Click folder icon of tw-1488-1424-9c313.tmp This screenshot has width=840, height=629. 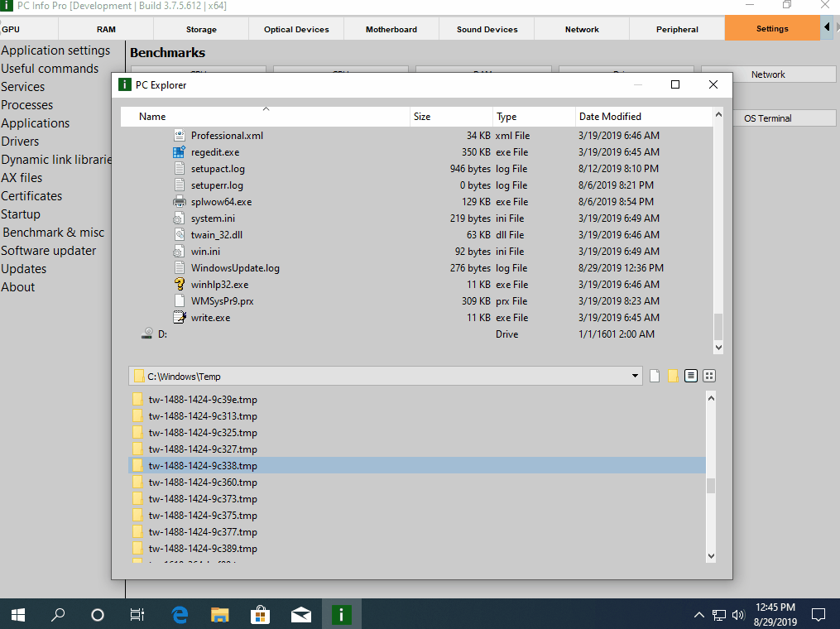pyautogui.click(x=137, y=415)
